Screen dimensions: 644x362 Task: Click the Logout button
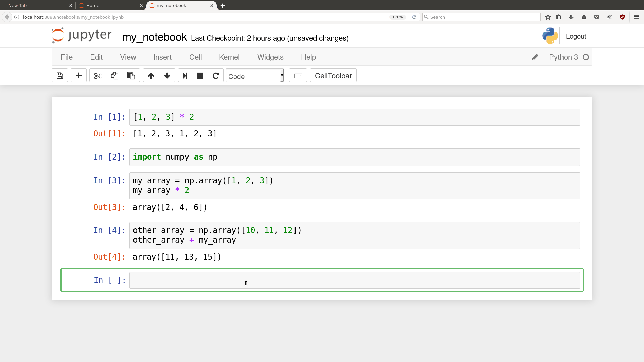[576, 36]
